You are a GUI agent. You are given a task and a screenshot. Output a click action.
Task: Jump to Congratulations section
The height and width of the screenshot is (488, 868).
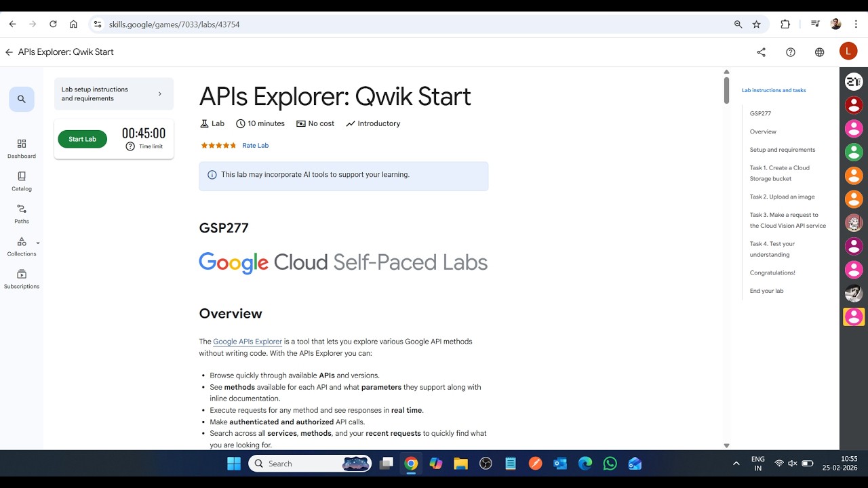click(772, 272)
